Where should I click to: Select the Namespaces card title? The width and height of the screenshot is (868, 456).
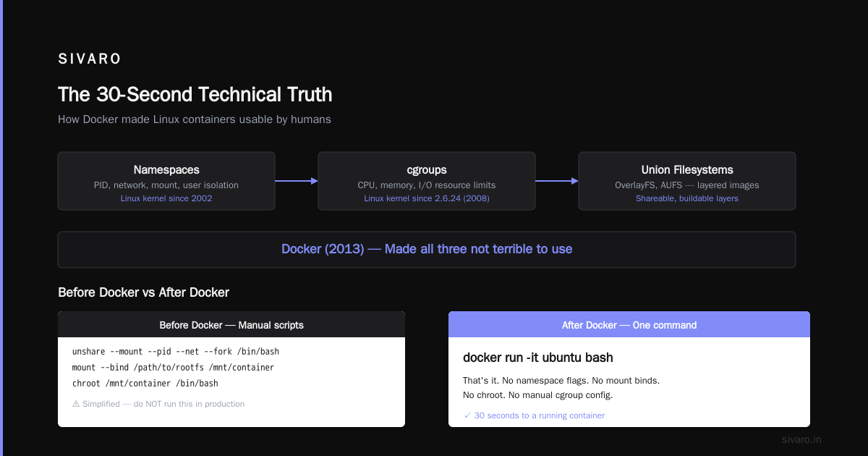(166, 170)
